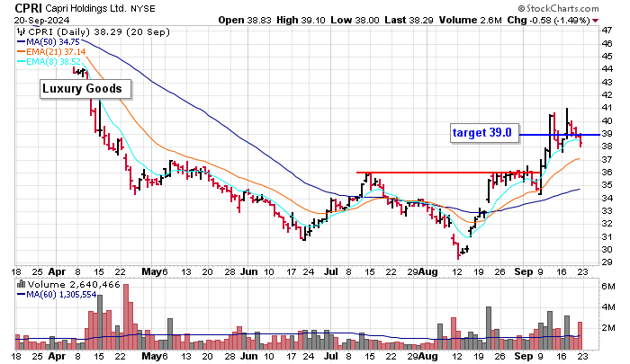630x364 pixels.
Task: Click the candlestick icon beside CPRI (Daily)
Action: [22, 31]
